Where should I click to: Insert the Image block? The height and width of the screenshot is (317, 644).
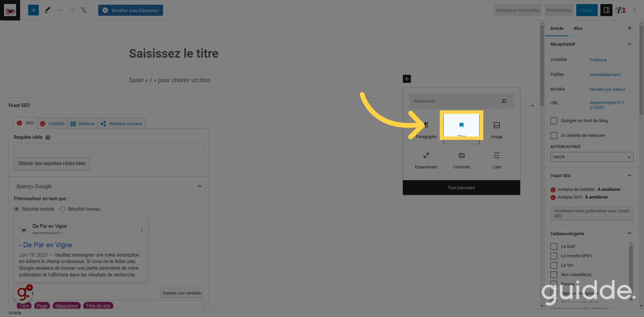pos(497,130)
